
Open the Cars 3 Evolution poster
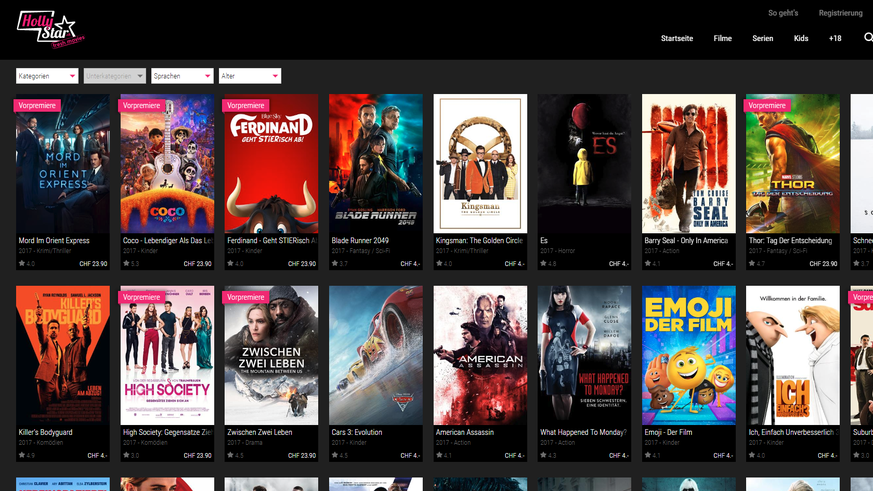376,355
